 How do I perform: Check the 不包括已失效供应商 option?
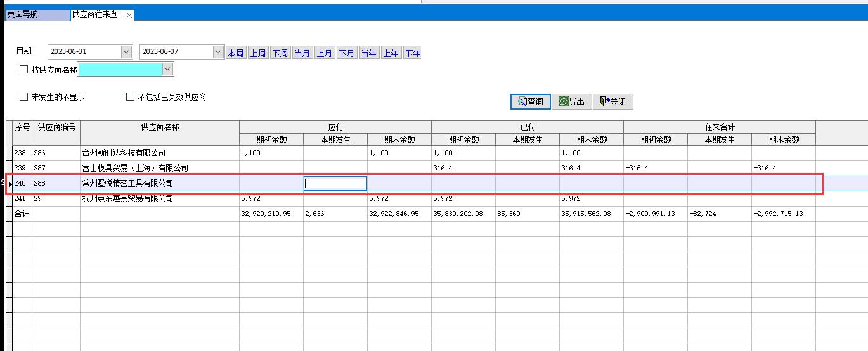pos(131,97)
